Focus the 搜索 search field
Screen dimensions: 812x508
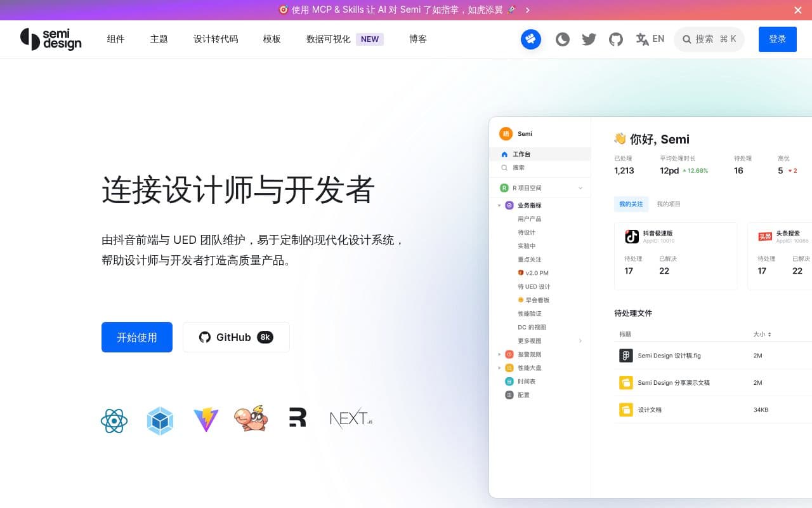[x=709, y=39]
